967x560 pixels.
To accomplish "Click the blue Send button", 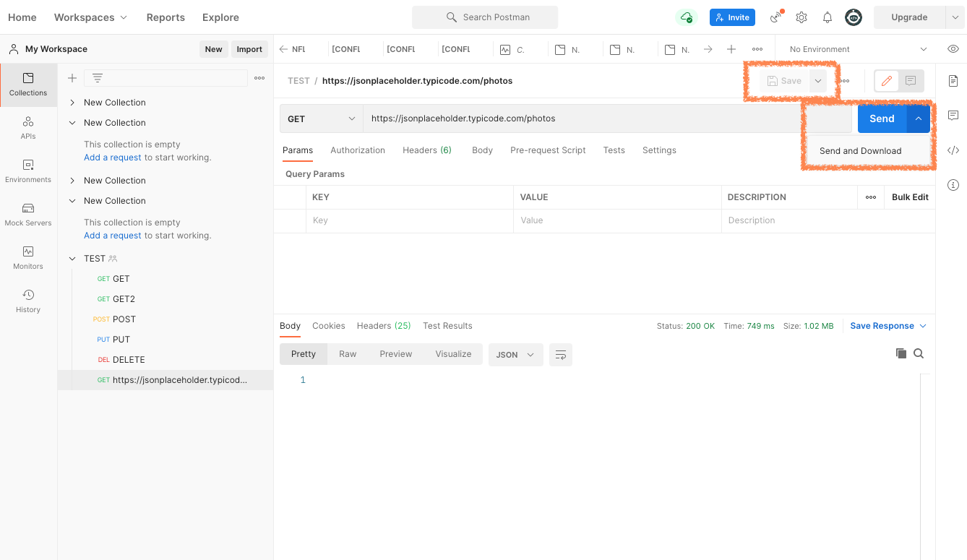I will point(882,119).
